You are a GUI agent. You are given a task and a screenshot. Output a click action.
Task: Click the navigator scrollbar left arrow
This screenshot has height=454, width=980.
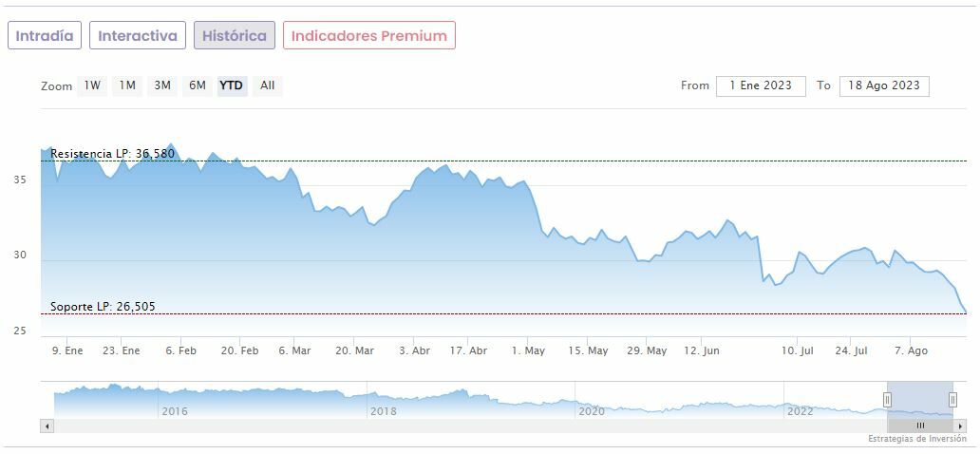coord(47,426)
